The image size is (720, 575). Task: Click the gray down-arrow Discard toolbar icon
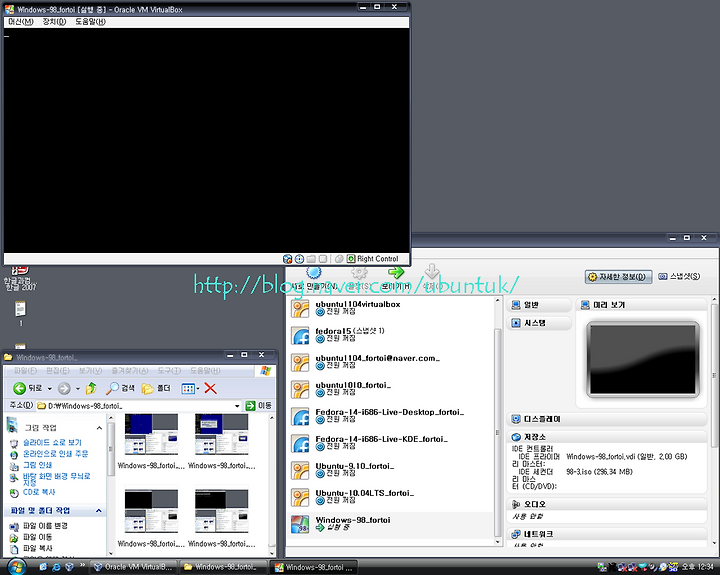pos(432,271)
